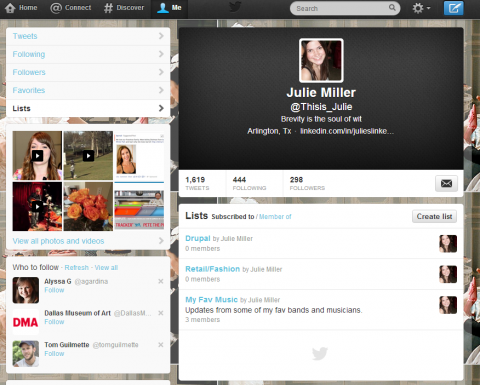Click the Create list button
Image resolution: width=480 pixels, height=385 pixels.
[434, 216]
